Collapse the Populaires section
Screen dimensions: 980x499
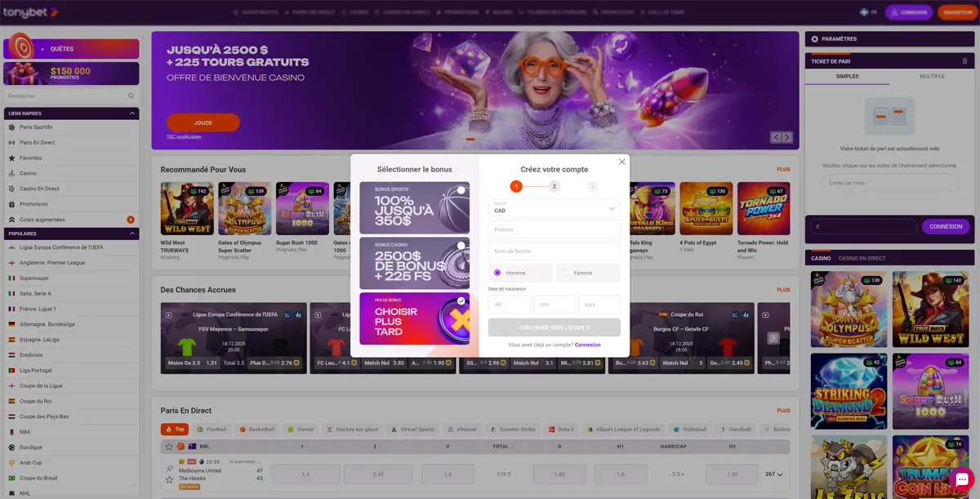[x=132, y=234]
